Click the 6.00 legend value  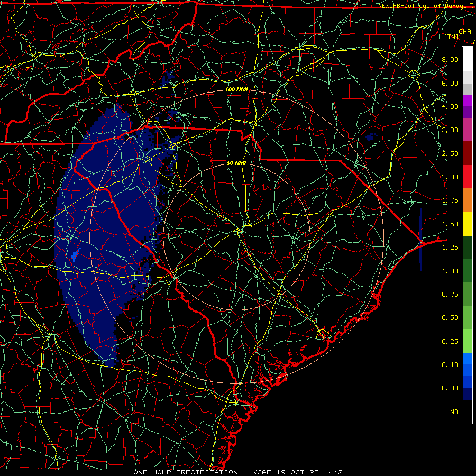click(450, 83)
